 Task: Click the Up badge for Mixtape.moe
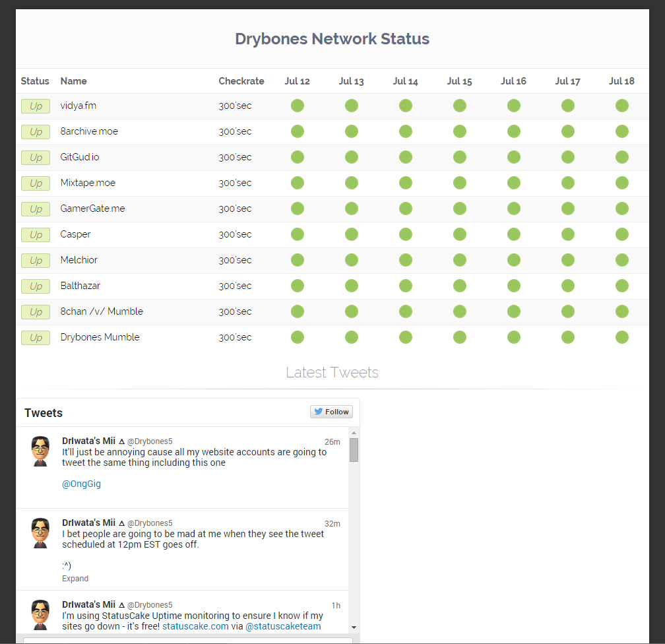[x=36, y=183]
